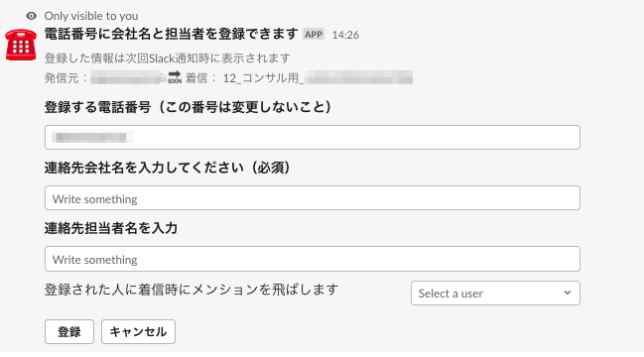Click the 登録 button

(69, 331)
